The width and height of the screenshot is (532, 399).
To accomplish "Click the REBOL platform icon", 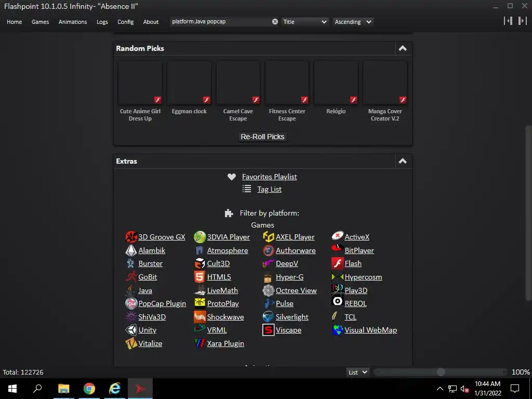I will pyautogui.click(x=337, y=301).
